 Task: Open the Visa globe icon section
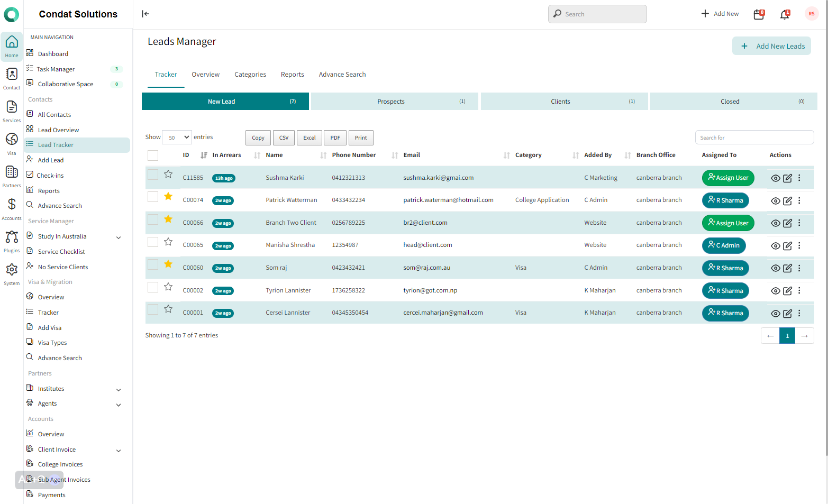(x=12, y=144)
